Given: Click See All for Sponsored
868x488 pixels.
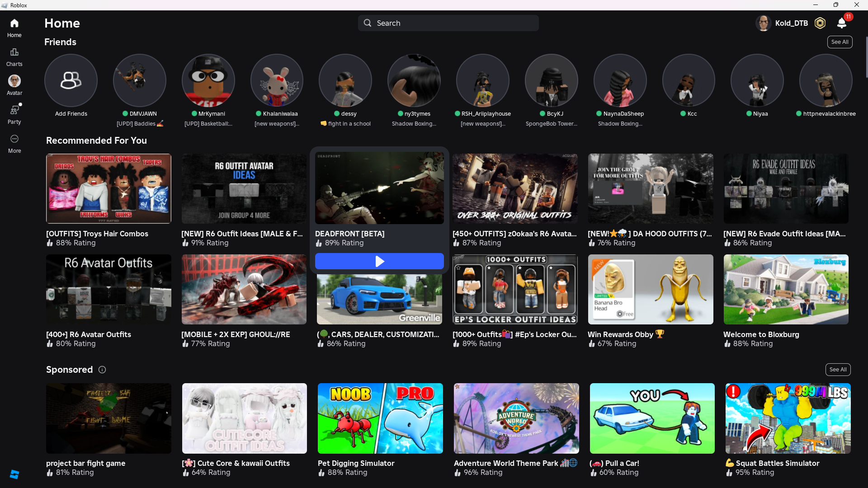Looking at the screenshot, I should (838, 370).
